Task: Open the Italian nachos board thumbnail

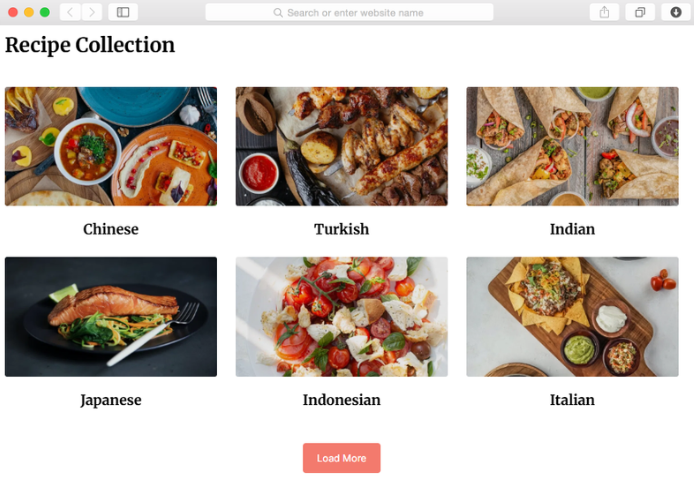Action: [x=572, y=317]
